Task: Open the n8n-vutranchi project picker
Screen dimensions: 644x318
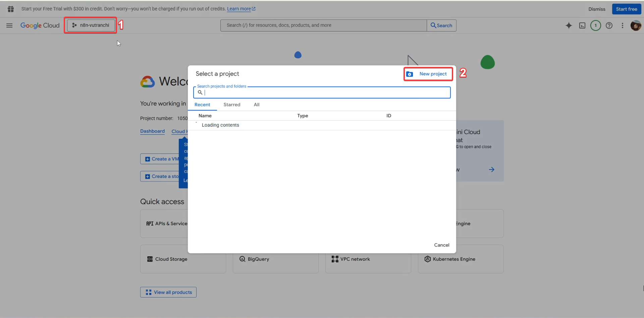Action: [91, 25]
